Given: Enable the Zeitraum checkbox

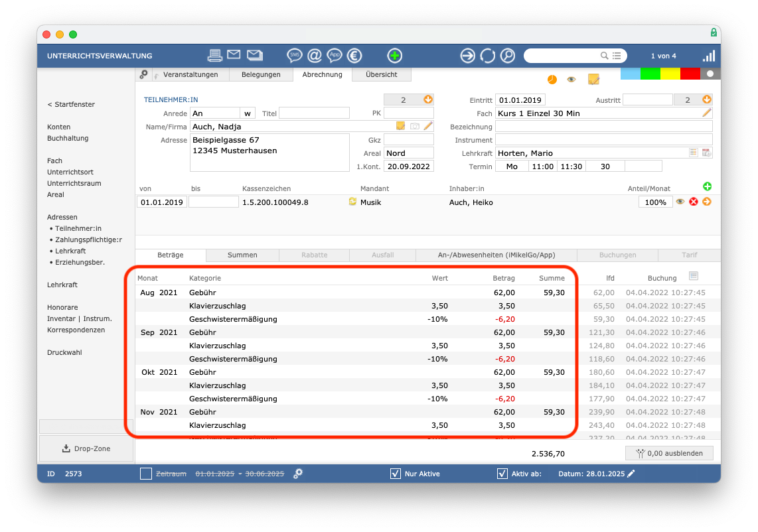Looking at the screenshot, I should click(146, 474).
